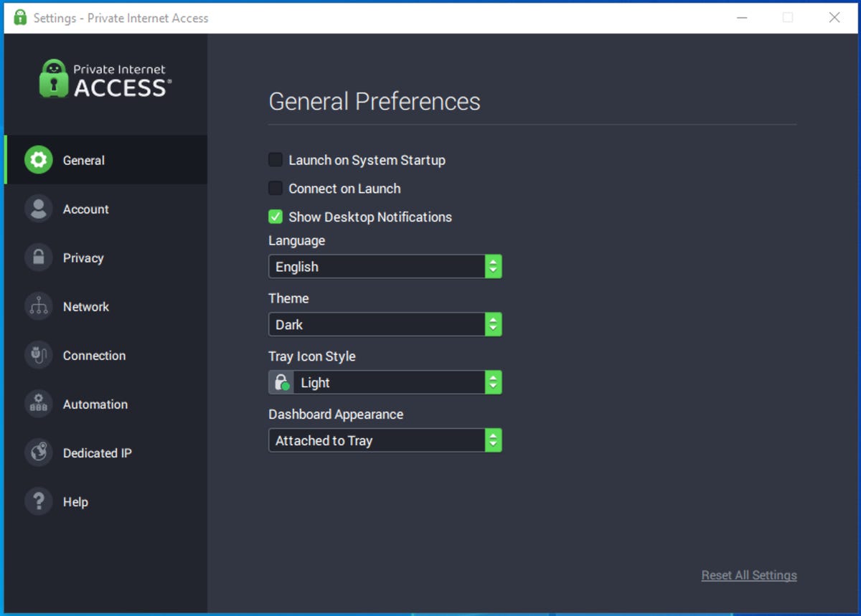Click the Dashboard Appearance label
This screenshot has width=861, height=616.
[x=336, y=414]
